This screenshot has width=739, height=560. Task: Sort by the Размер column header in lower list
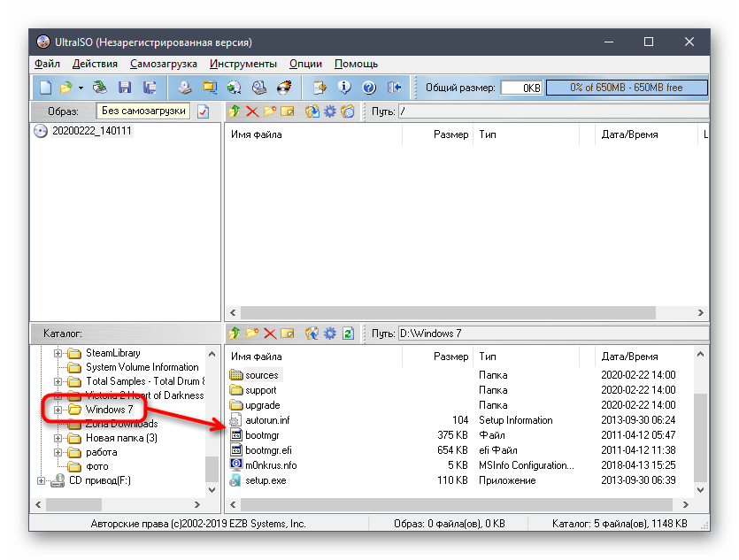[450, 357]
